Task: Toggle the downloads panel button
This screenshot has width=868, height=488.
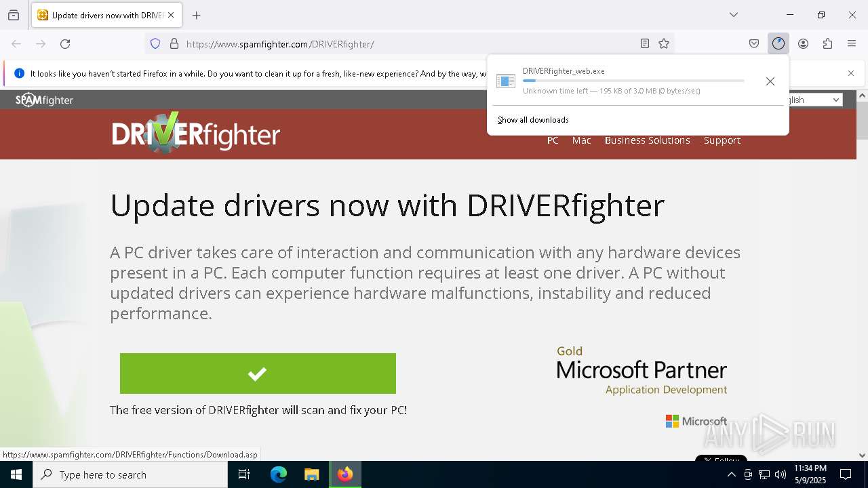Action: click(x=778, y=44)
